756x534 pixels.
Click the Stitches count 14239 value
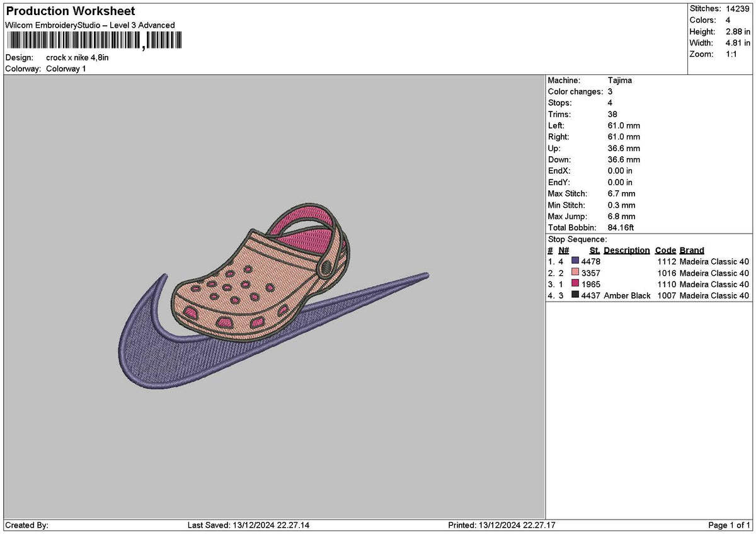point(736,9)
